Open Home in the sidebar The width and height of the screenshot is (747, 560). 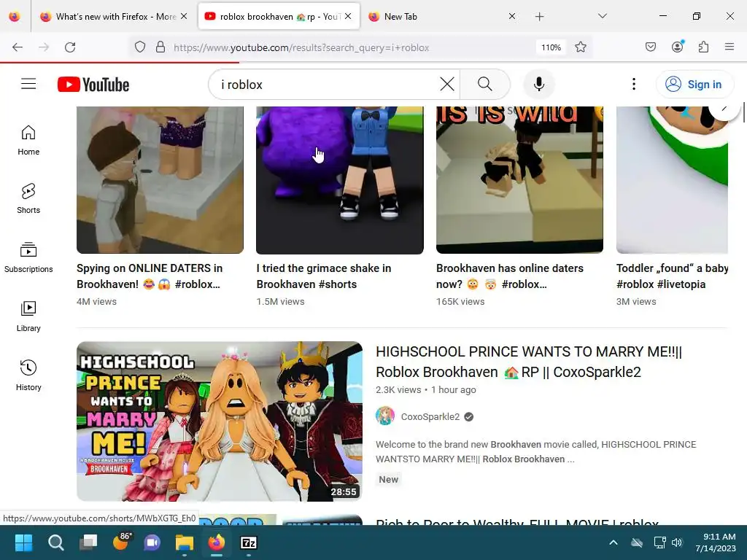pos(28,140)
